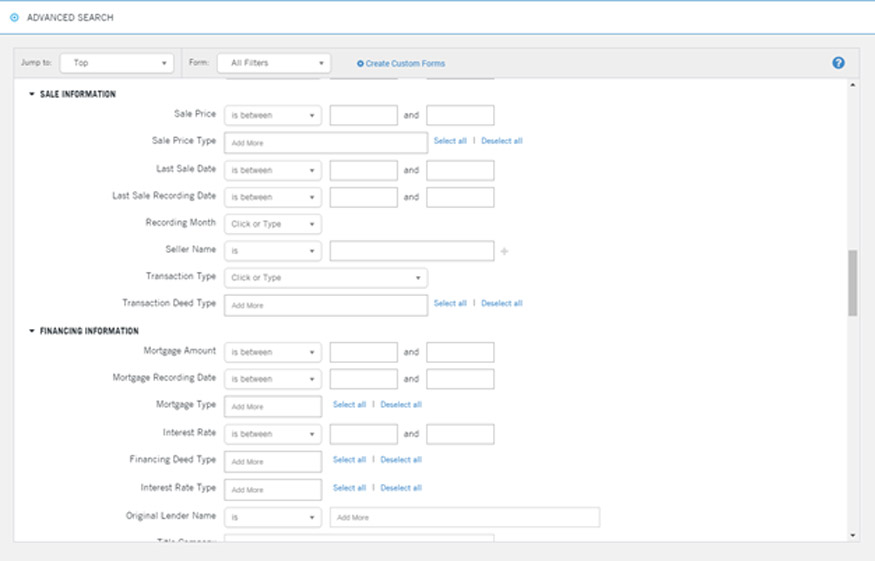Screen dimensions: 875x561
Task: Open the Jump to dropdown
Action: point(117,63)
